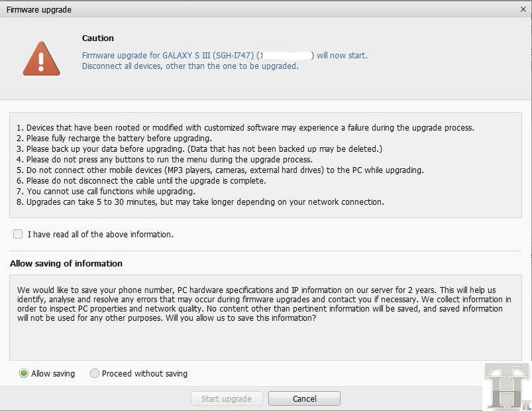
Task: Select the 'Allow saving' radio button
Action: (24, 373)
